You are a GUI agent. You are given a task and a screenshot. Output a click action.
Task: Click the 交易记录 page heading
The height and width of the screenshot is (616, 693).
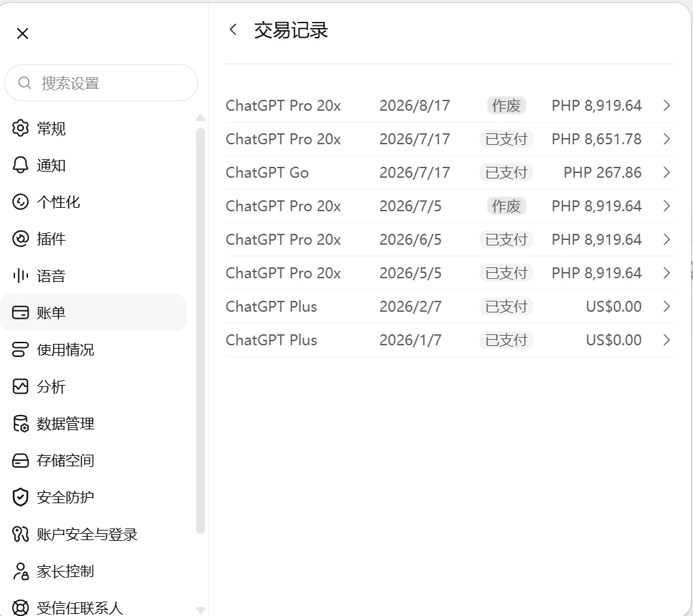291,30
